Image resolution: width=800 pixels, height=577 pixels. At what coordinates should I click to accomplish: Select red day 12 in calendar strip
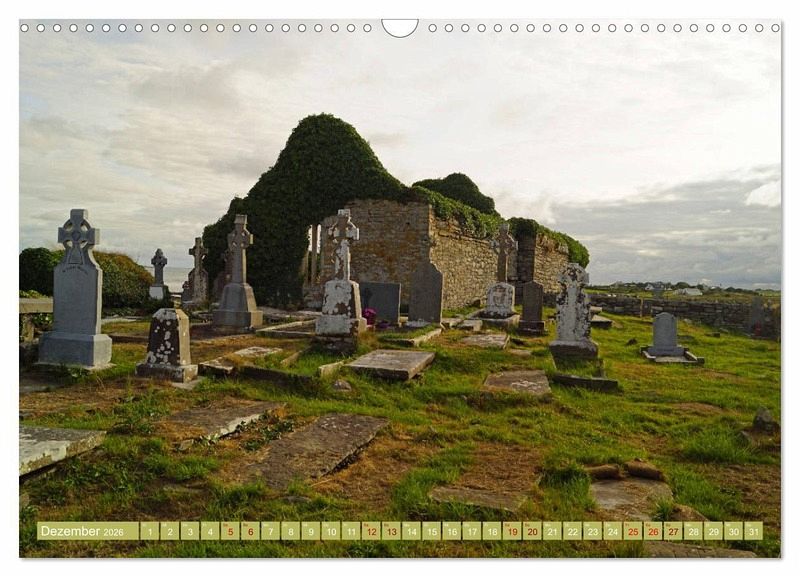click(x=371, y=531)
